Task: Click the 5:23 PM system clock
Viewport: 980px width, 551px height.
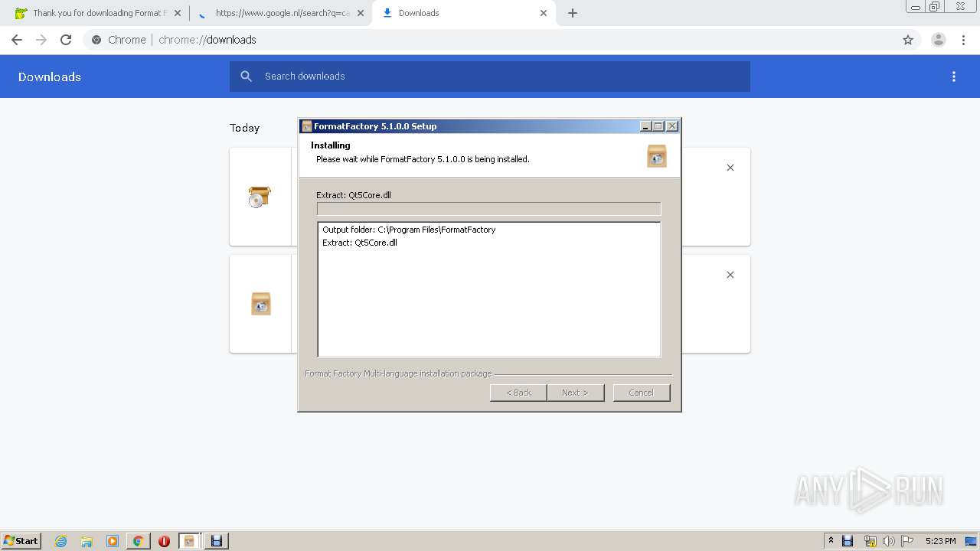Action: pos(940,541)
